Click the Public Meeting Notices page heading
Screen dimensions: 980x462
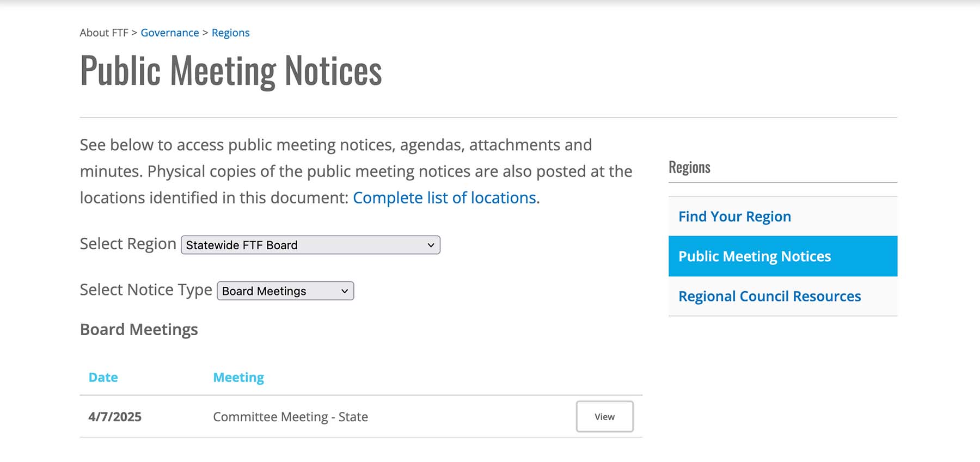(x=231, y=70)
